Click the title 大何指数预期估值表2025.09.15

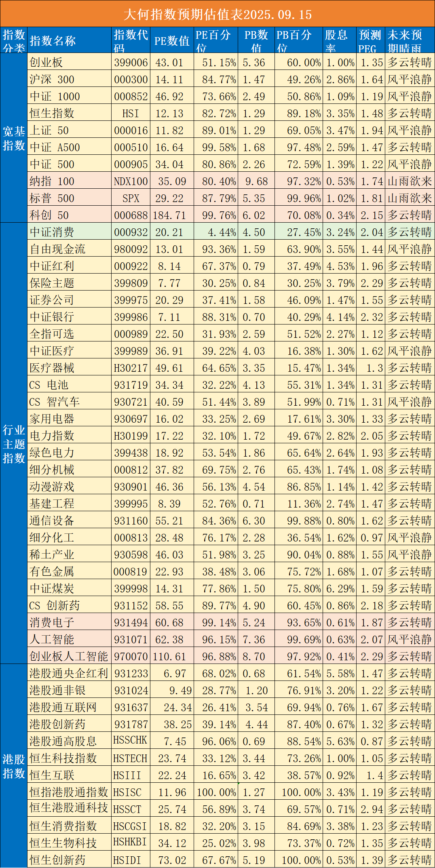click(217, 14)
